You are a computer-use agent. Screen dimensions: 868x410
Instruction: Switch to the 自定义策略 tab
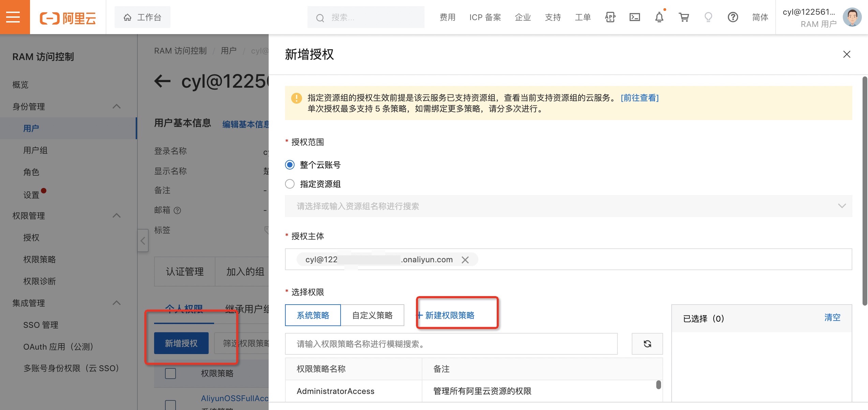point(372,315)
